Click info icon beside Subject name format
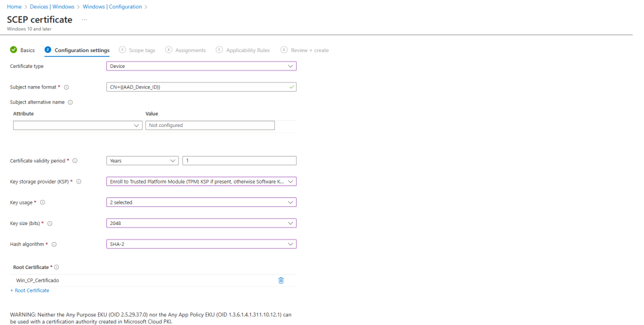 coord(67,87)
